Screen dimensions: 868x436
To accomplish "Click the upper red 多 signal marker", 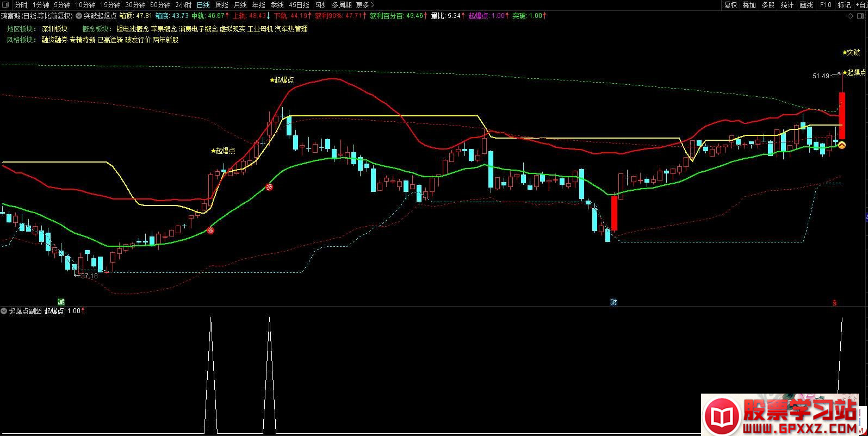I will (268, 187).
